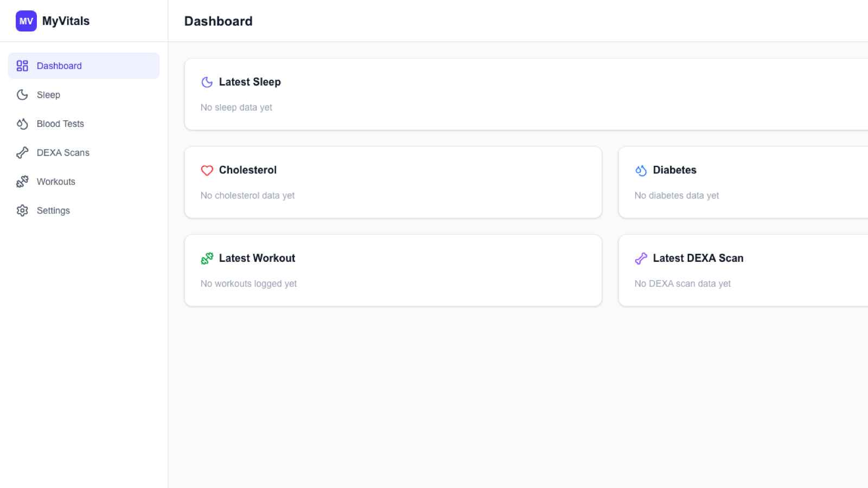Navigate to Blood Tests in sidebar

tap(60, 124)
